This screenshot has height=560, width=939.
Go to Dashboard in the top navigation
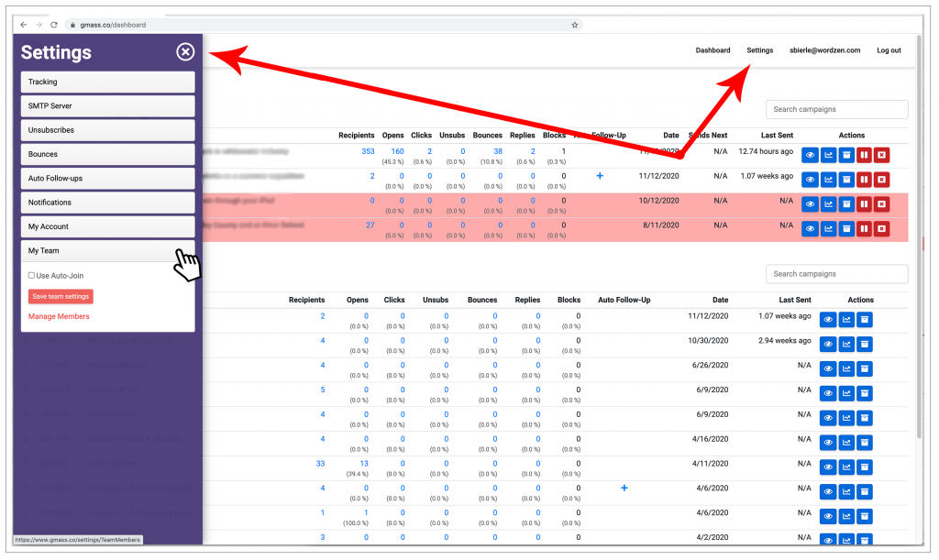click(x=713, y=50)
